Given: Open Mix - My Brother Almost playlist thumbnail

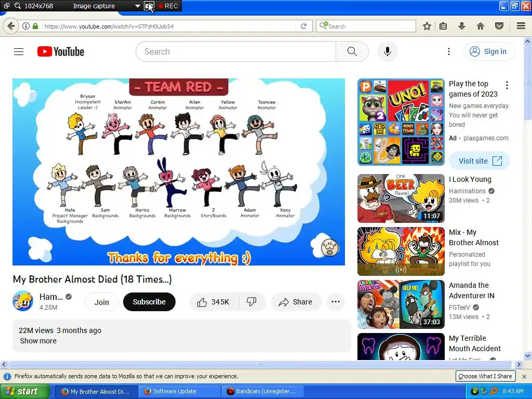Looking at the screenshot, I should [401, 251].
